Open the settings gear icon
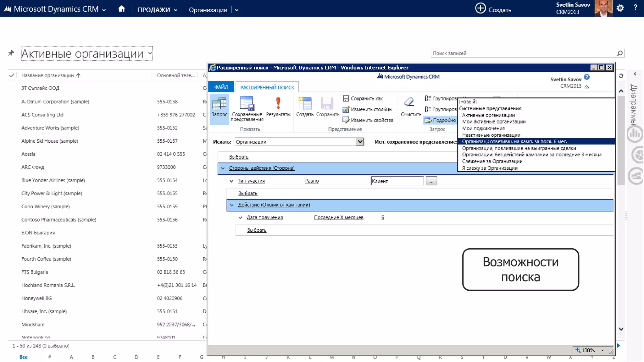Viewport: 644px width, 362px height. coord(620,8)
